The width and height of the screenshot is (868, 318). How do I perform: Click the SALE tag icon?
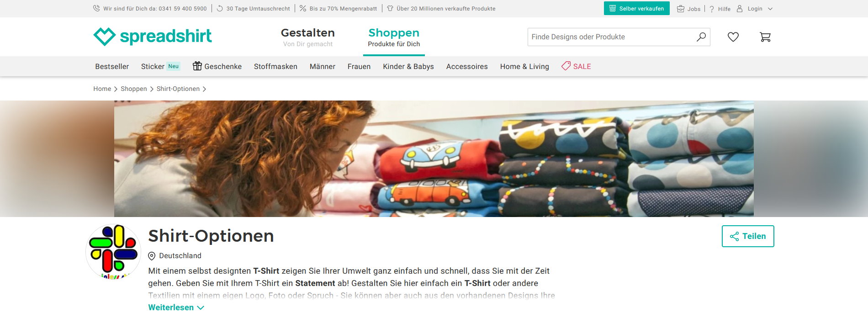click(566, 66)
